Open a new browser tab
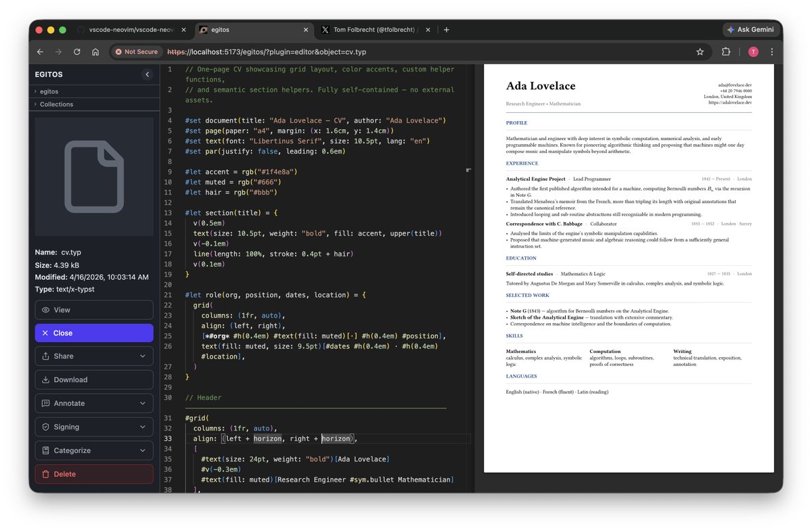Screen dimensions: 812x531 click(447, 30)
